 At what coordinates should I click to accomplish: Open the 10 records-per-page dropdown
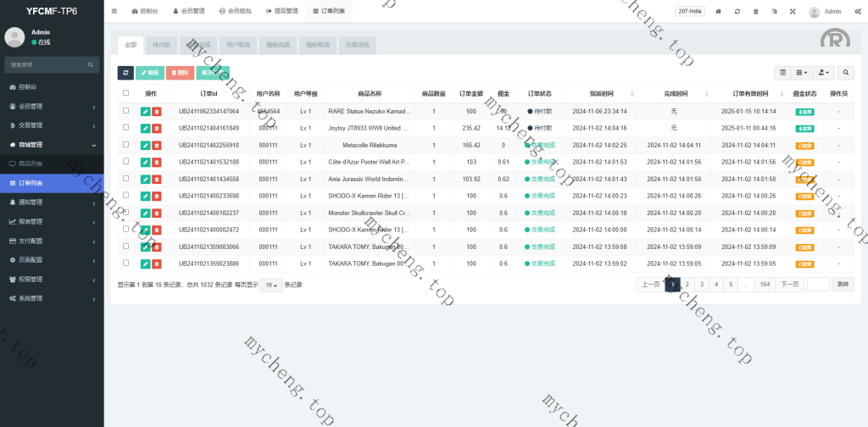coord(271,285)
